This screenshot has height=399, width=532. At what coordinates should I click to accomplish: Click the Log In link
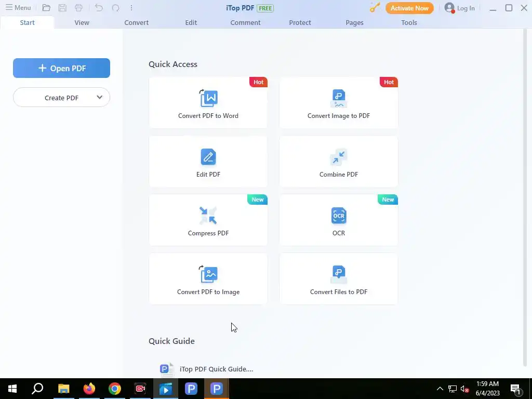tap(466, 8)
